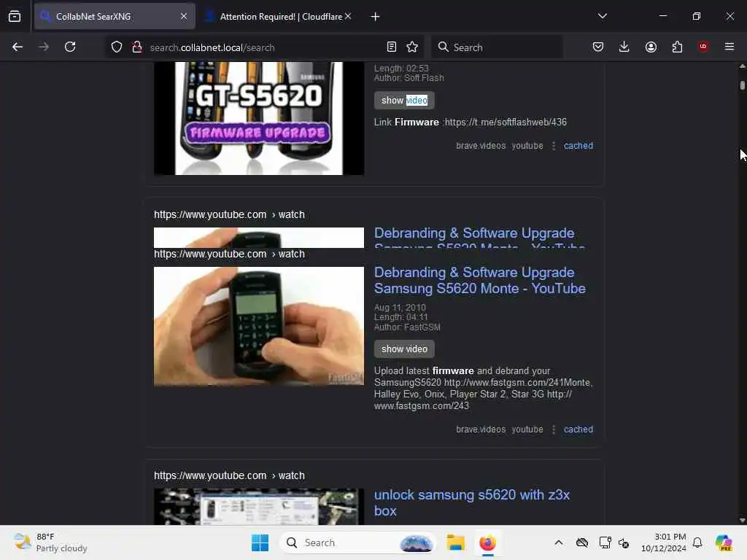This screenshot has width=747, height=560.
Task: Open the tracking protection shield icon
Action: 116,47
